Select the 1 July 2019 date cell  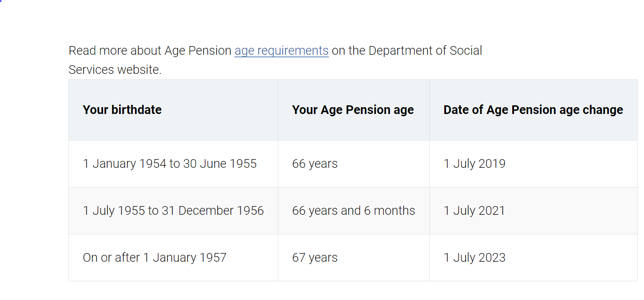tap(474, 164)
